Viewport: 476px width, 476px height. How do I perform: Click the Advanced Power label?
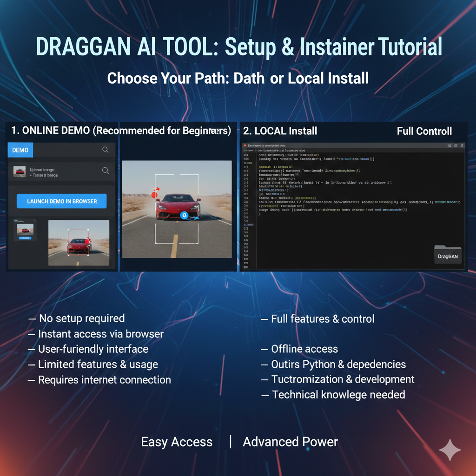[290, 442]
